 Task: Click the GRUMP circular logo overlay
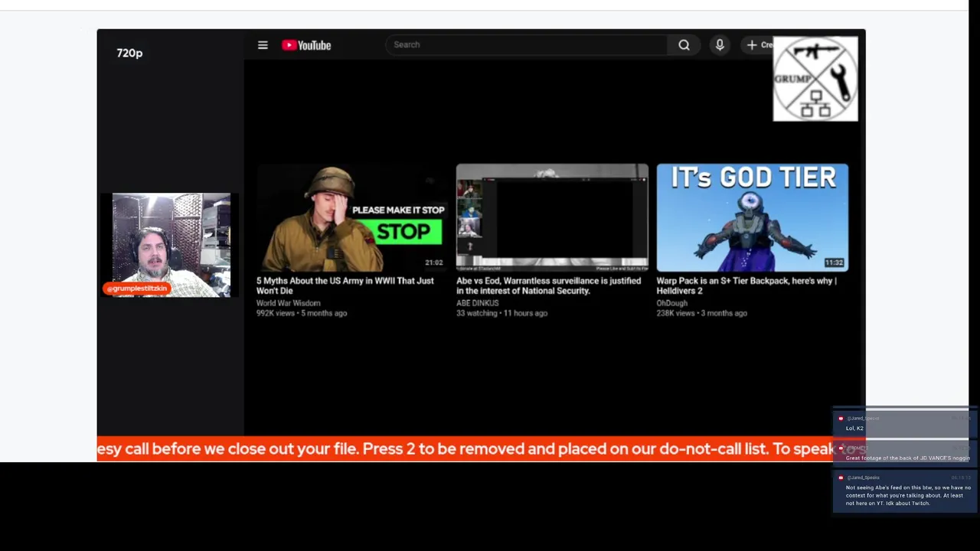pos(815,79)
